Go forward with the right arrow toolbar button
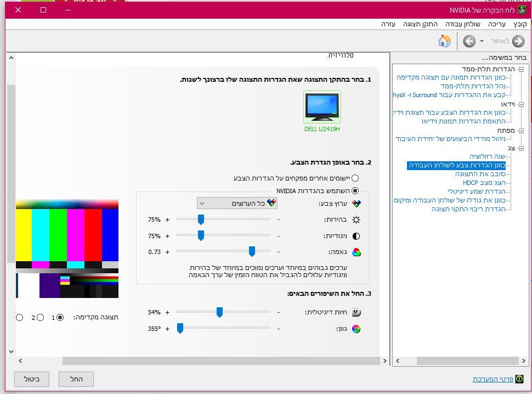Viewport: 532px width, 394px height. [x=518, y=41]
